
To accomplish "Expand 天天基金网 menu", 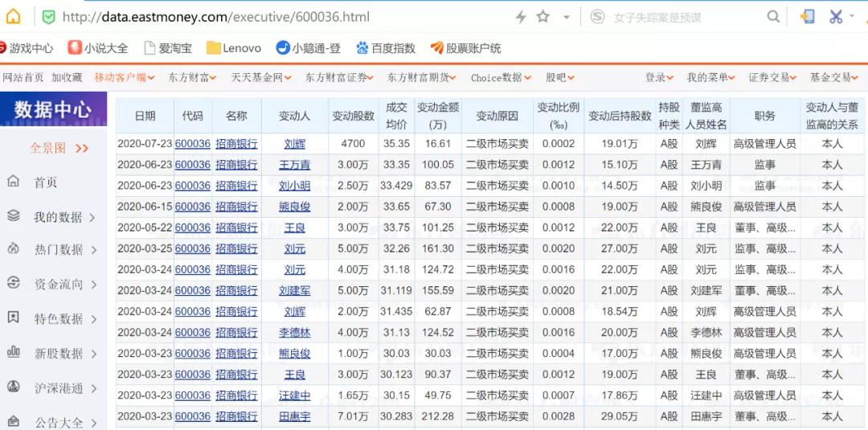I will (260, 77).
